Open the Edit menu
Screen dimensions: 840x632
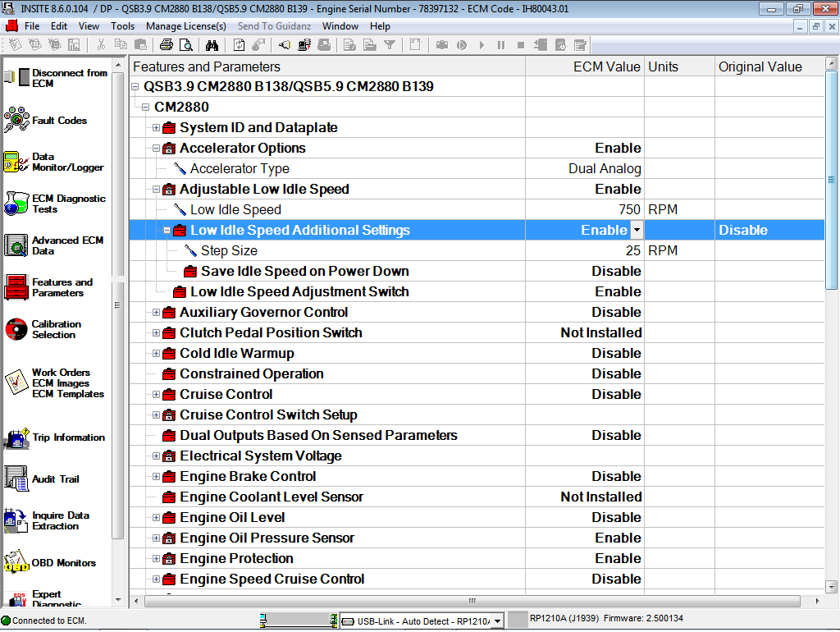click(x=59, y=26)
